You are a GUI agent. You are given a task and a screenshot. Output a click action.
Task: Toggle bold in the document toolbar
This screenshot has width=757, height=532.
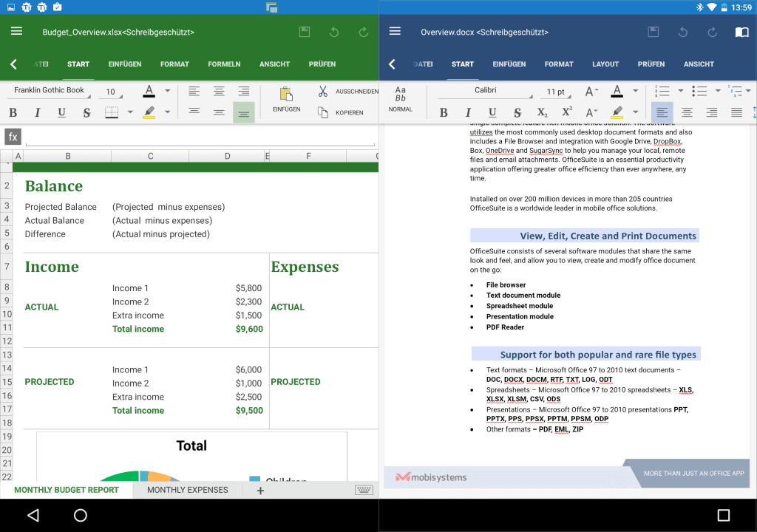(x=444, y=112)
